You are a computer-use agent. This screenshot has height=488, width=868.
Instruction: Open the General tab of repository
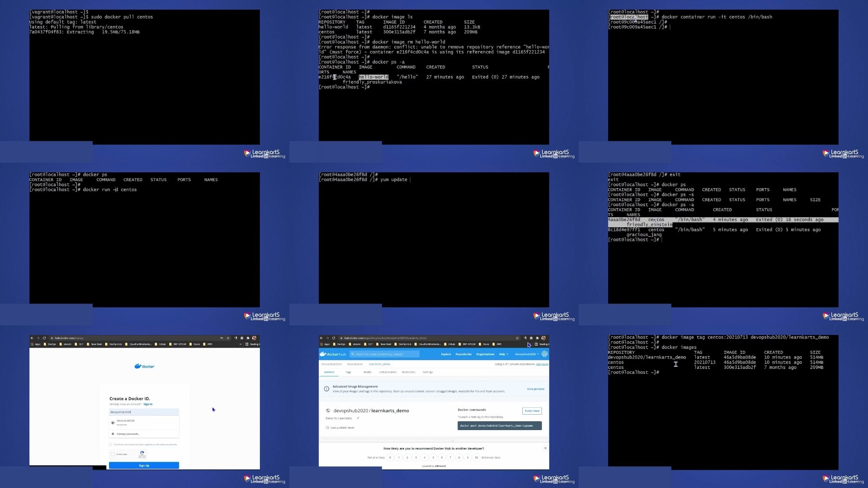point(329,372)
